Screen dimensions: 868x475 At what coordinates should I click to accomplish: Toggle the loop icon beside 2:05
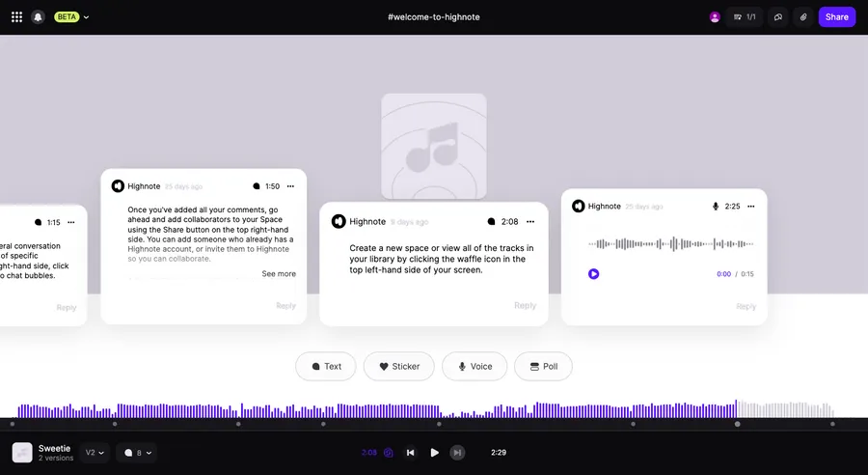pyautogui.click(x=389, y=452)
